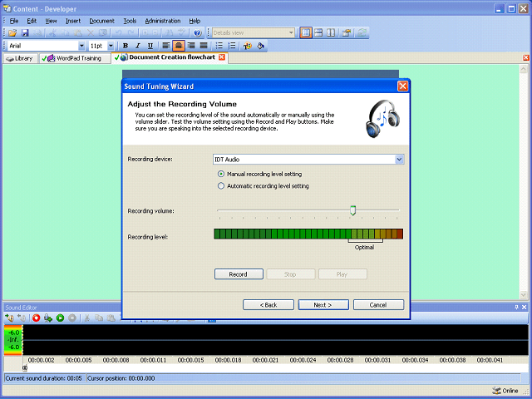Open the Administration menu
This screenshot has height=399, width=532.
pos(163,21)
